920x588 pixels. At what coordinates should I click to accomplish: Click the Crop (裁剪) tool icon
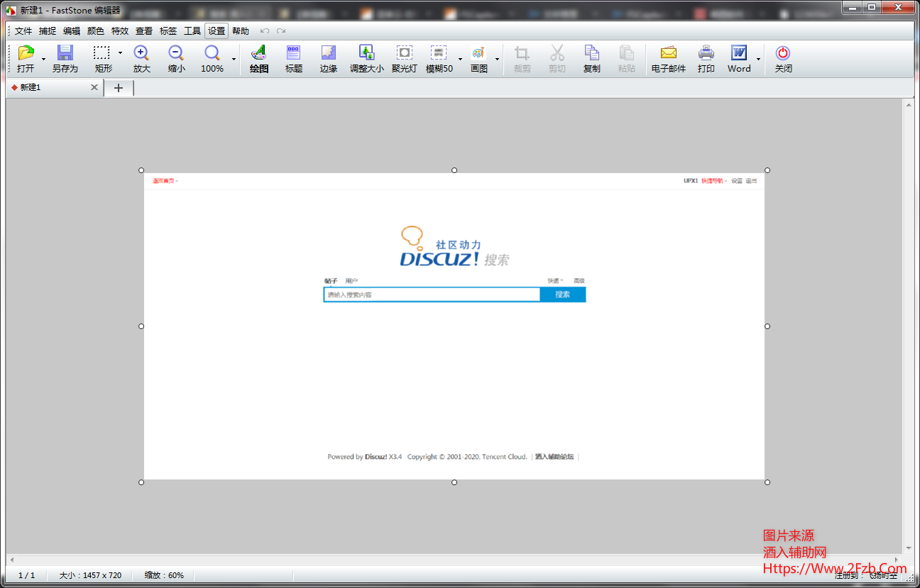pos(522,53)
